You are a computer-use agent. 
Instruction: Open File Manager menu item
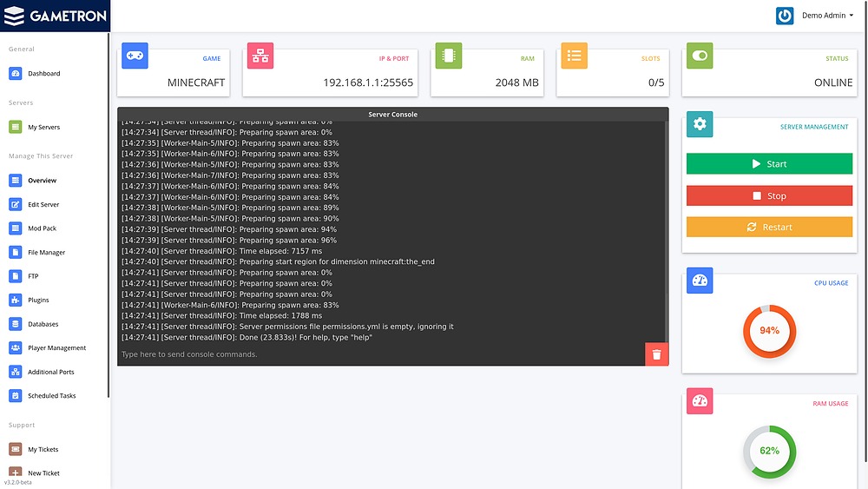point(47,252)
